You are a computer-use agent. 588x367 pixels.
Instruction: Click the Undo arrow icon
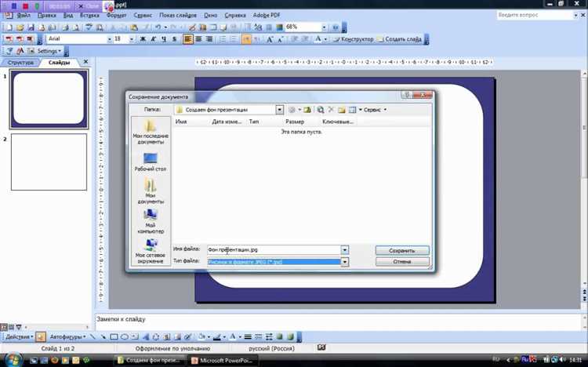(158, 27)
